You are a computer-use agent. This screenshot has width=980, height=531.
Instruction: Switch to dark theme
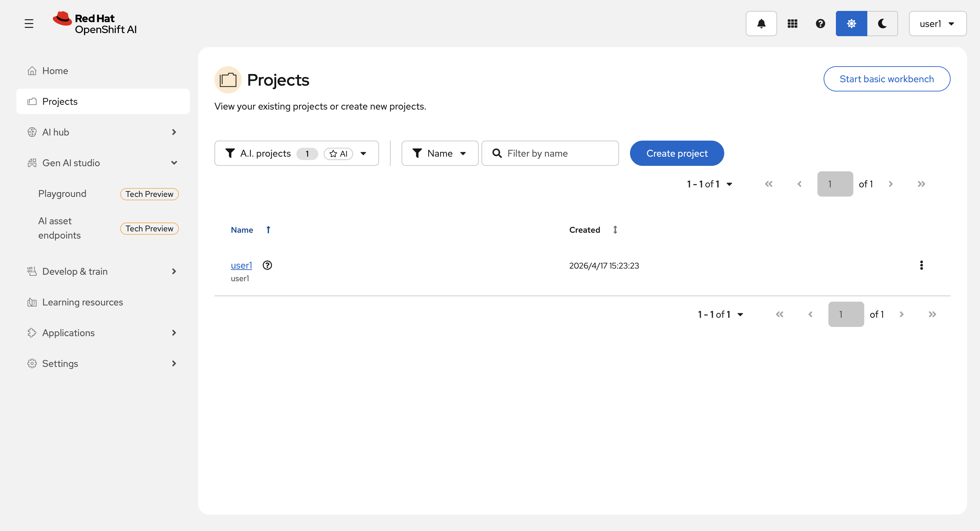pyautogui.click(x=882, y=24)
